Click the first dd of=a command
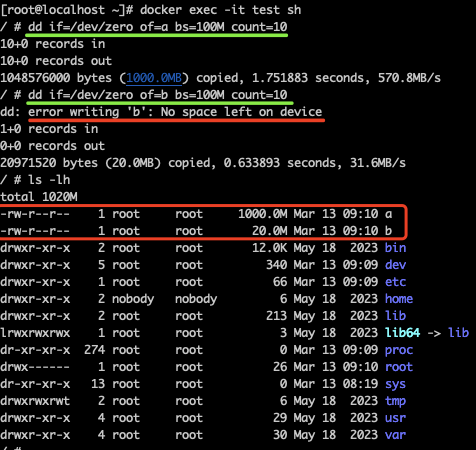This screenshot has width=476, height=450. (157, 27)
